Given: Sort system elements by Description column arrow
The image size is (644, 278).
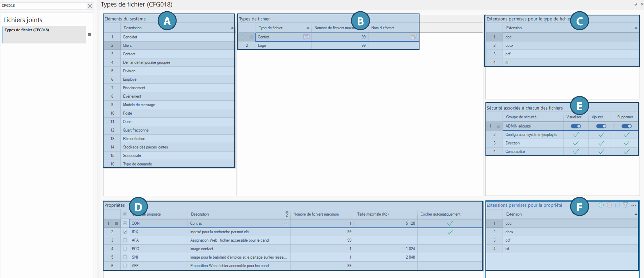Looking at the screenshot, I should coord(232,28).
